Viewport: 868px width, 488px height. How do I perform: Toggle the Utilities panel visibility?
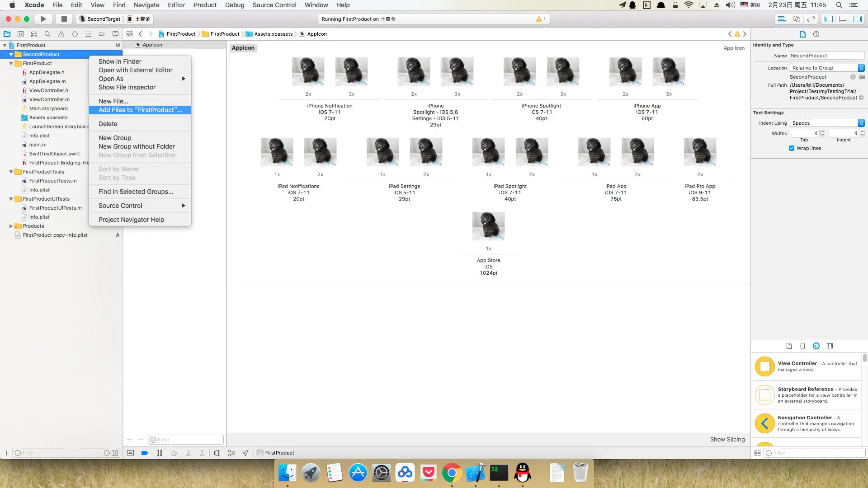pos(858,19)
